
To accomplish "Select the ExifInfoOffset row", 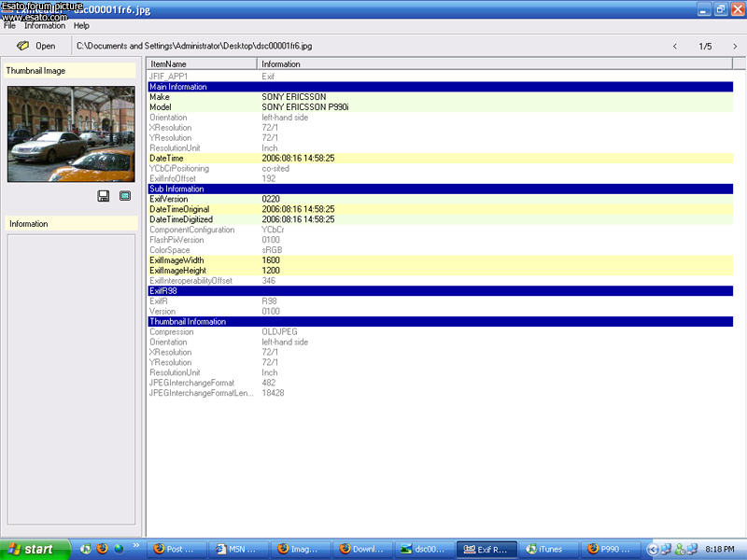I will tap(440, 178).
